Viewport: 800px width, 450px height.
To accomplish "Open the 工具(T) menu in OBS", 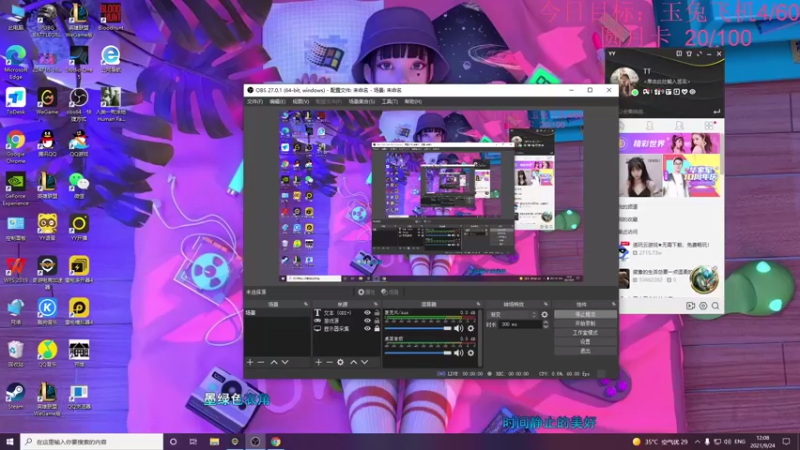I will tap(389, 102).
